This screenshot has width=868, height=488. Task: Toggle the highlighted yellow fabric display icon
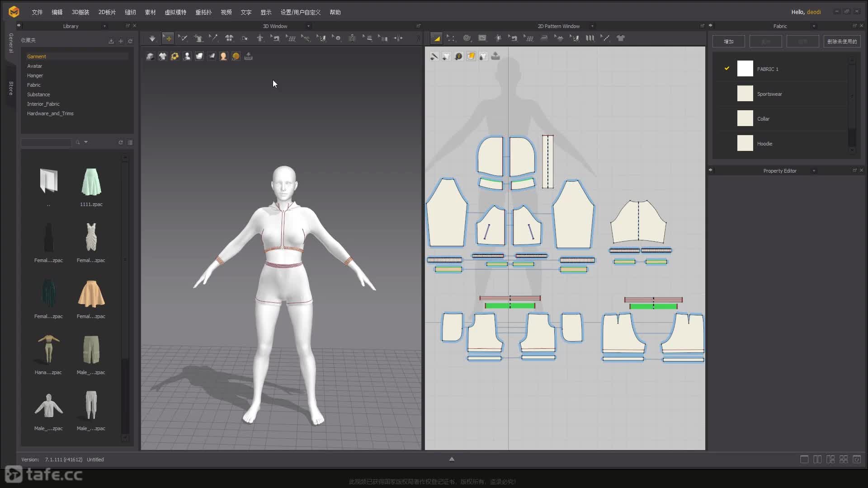(471, 56)
